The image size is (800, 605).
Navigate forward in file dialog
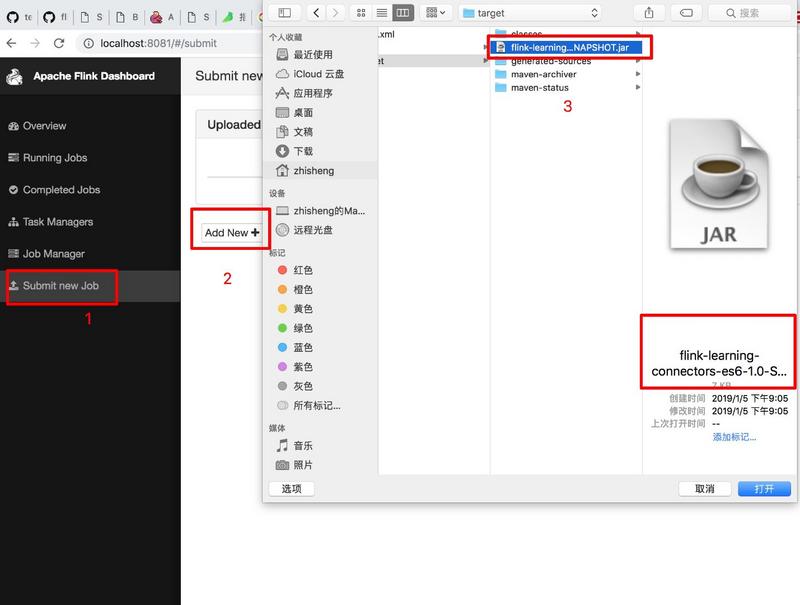(335, 13)
